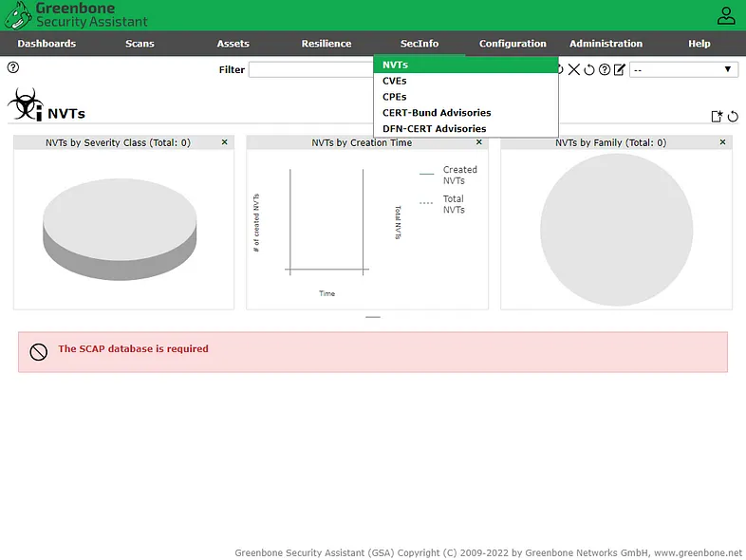Select CVEs from SecInfo dropdown
The image size is (746, 560).
[466, 81]
